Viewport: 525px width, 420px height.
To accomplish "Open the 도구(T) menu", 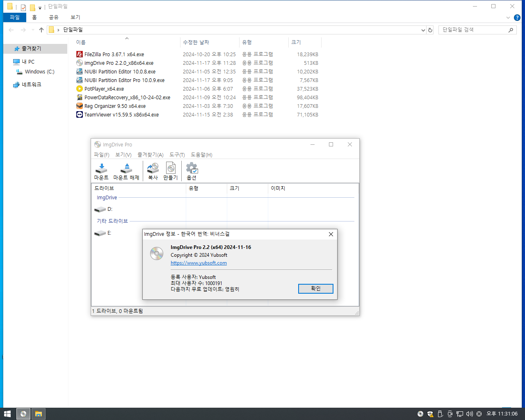I will click(177, 155).
